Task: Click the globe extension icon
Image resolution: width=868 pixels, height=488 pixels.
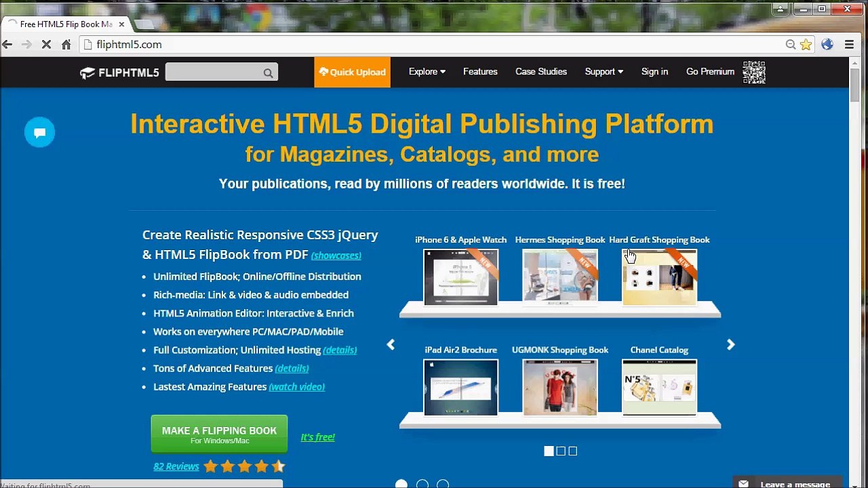Action: point(827,45)
